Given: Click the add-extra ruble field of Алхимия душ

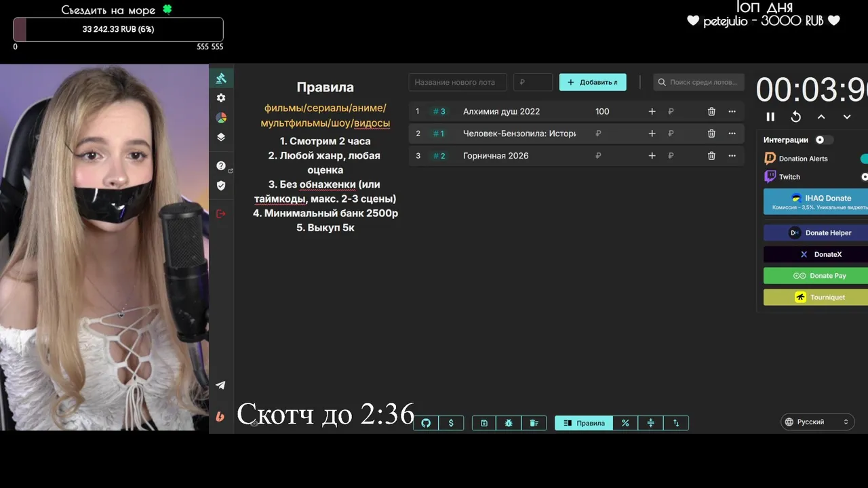Looking at the screenshot, I should point(682,112).
